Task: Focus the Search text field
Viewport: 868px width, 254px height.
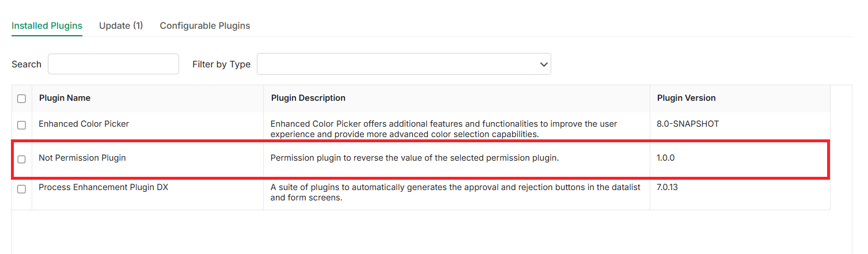Action: 113,64
